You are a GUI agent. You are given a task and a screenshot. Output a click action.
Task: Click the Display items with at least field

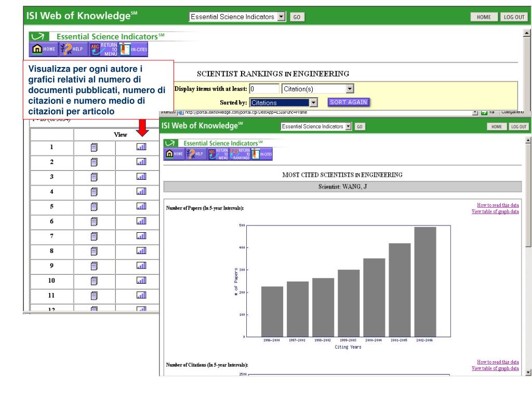[x=264, y=89]
